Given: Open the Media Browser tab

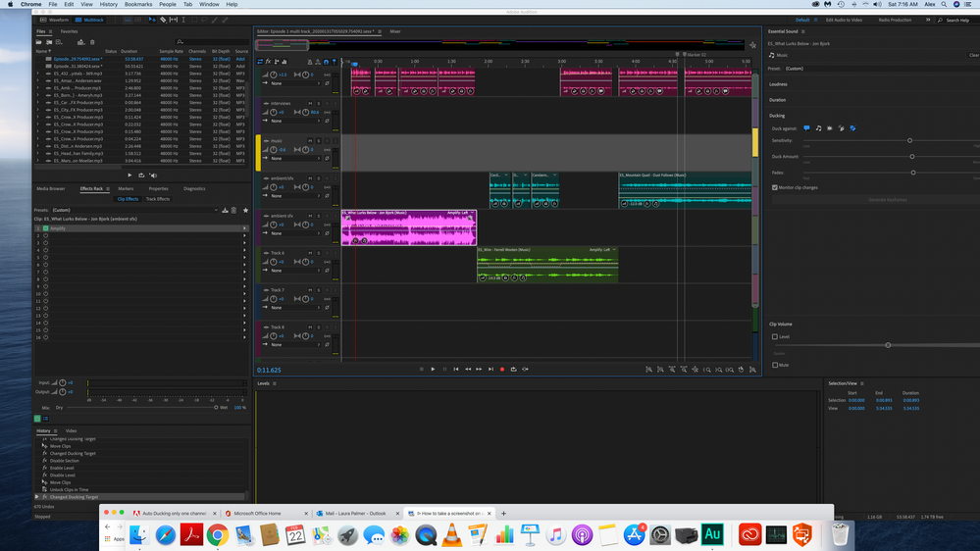Looking at the screenshot, I should 51,188.
